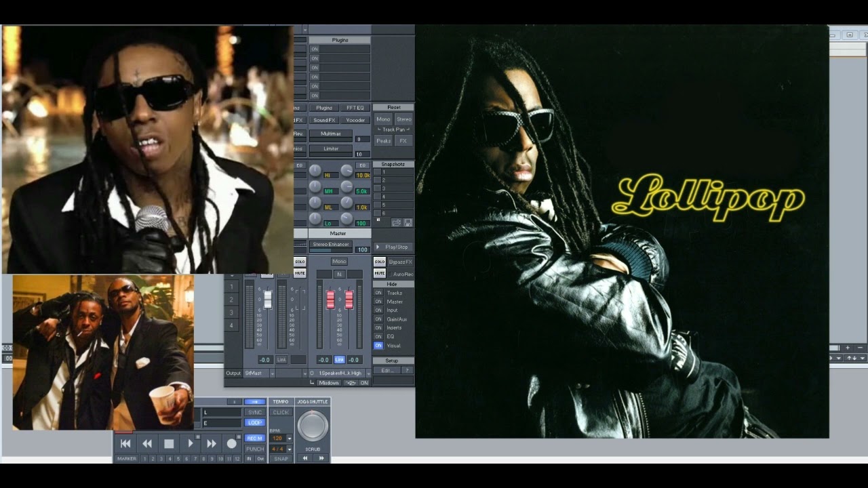This screenshot has height=488, width=868.
Task: Adjust the Lo EQ gain knob
Action: pyautogui.click(x=315, y=218)
